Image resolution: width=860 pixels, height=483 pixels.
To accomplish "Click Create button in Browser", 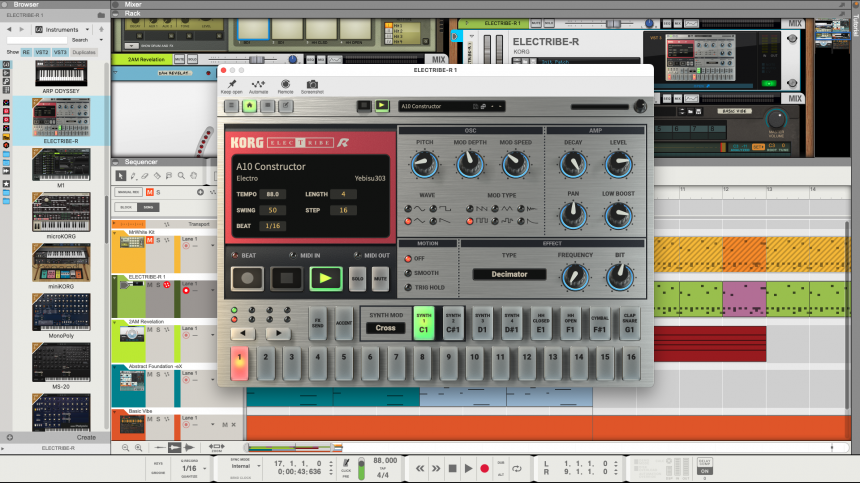I will [x=86, y=437].
